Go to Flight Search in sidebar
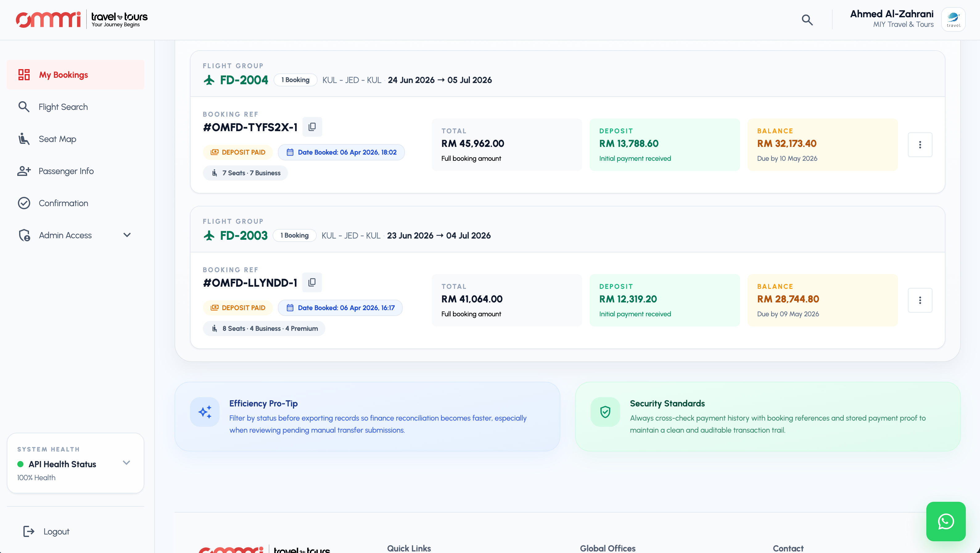 pos(63,107)
